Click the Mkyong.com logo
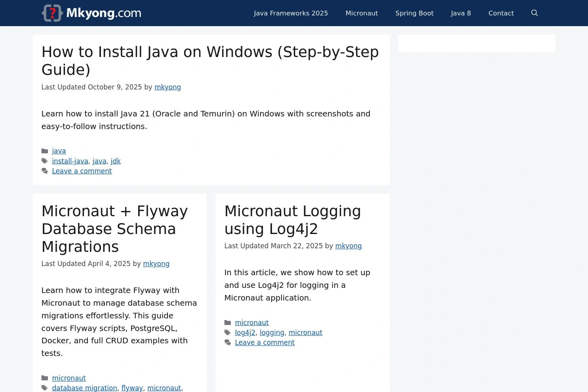The width and height of the screenshot is (588, 392). click(91, 13)
